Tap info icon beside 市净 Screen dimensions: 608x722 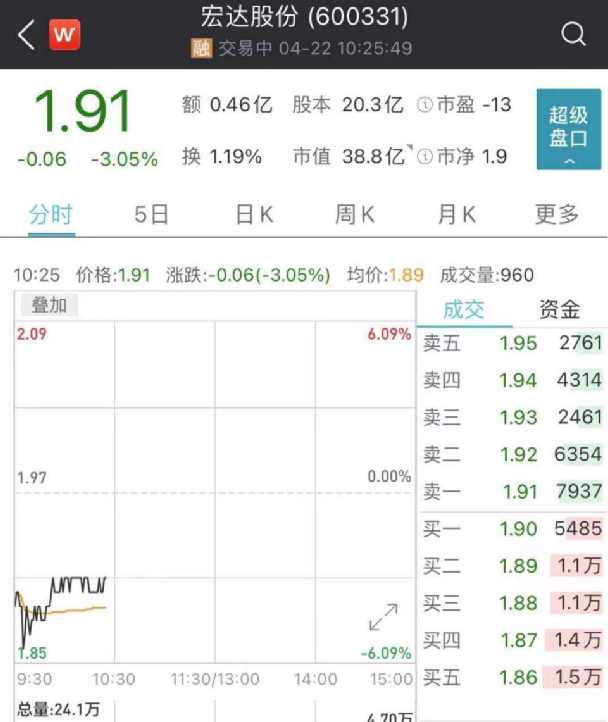(x=424, y=157)
